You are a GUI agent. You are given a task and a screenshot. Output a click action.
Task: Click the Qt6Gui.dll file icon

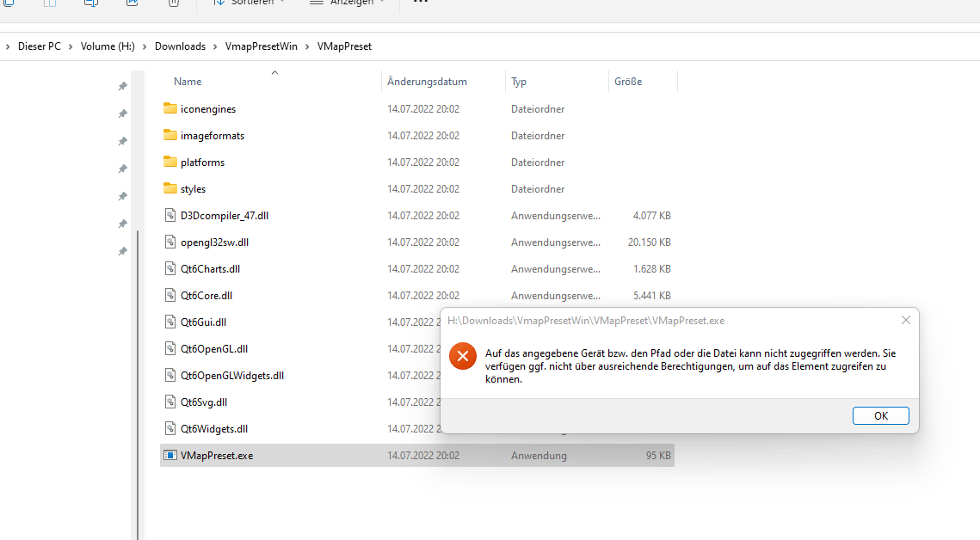tap(170, 322)
